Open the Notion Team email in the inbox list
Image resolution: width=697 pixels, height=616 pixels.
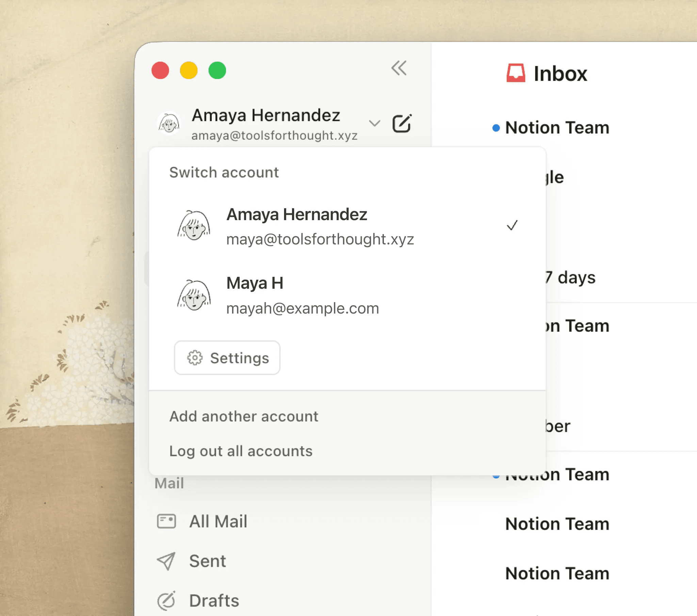(557, 128)
